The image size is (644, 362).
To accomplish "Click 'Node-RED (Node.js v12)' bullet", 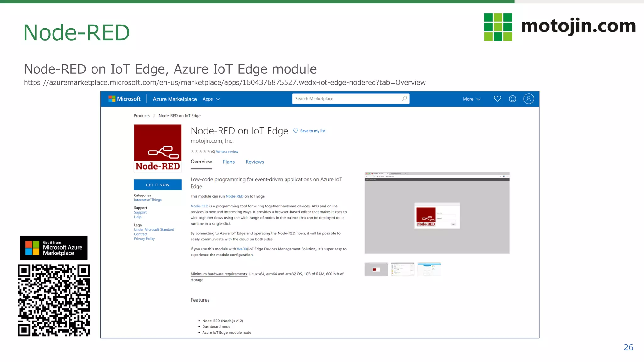I will click(223, 321).
